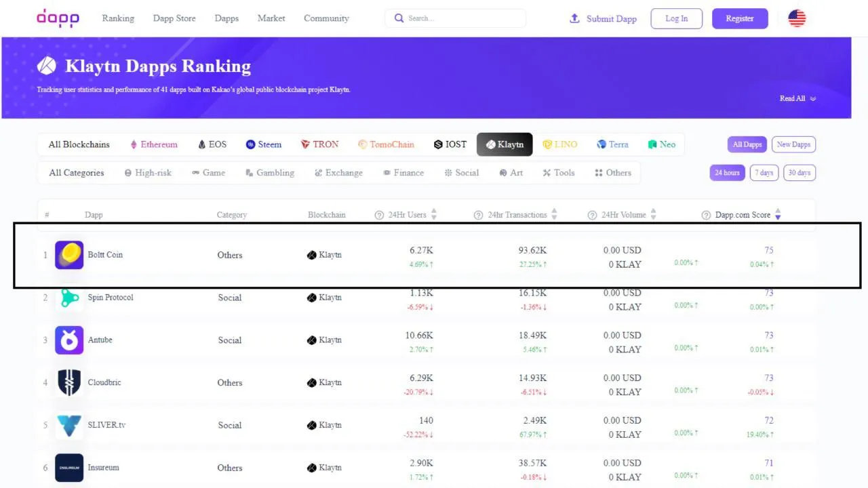Click the Log In button

click(676, 18)
